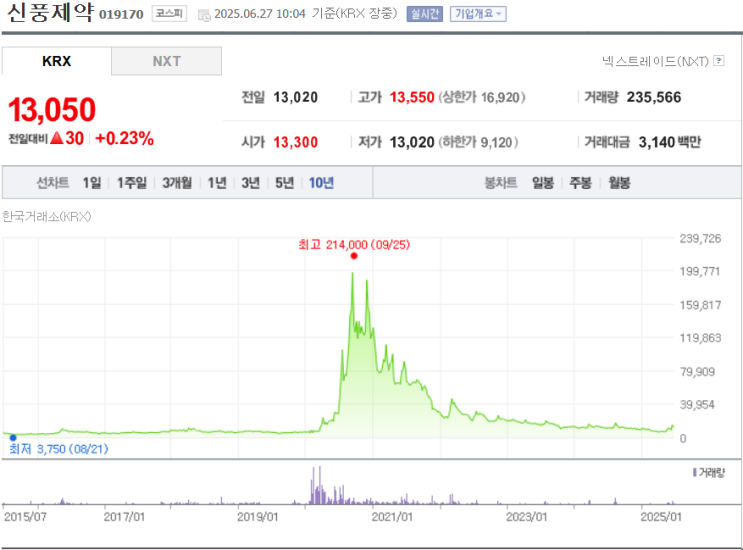Screen dimensions: 743x550
Task: Click the stock code 019170
Action: click(121, 15)
